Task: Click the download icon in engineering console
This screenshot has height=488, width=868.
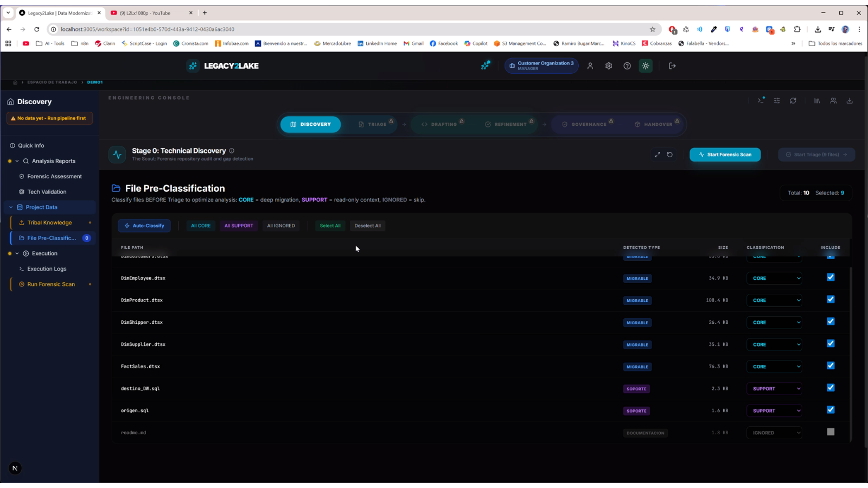Action: point(850,100)
